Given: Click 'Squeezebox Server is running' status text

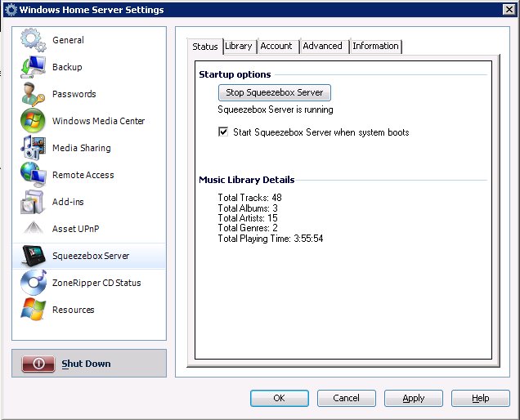Looking at the screenshot, I should tap(276, 109).
